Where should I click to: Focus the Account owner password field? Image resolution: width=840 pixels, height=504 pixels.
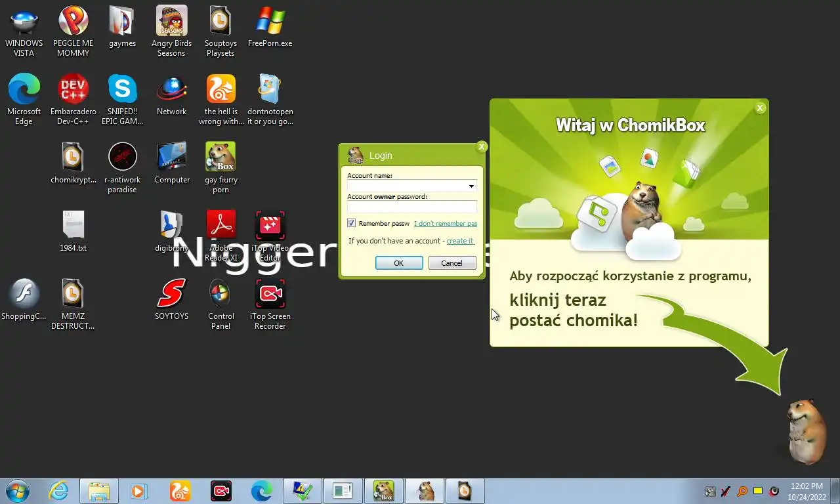[x=412, y=207]
